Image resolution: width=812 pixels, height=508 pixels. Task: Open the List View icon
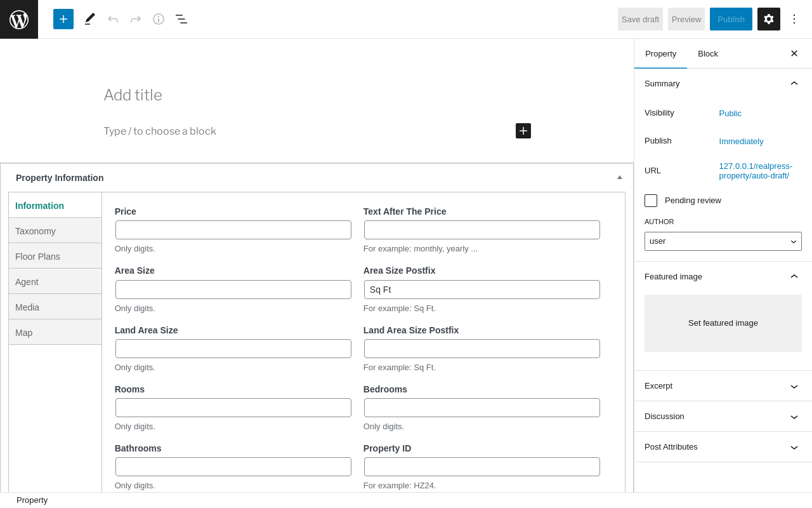[x=181, y=19]
